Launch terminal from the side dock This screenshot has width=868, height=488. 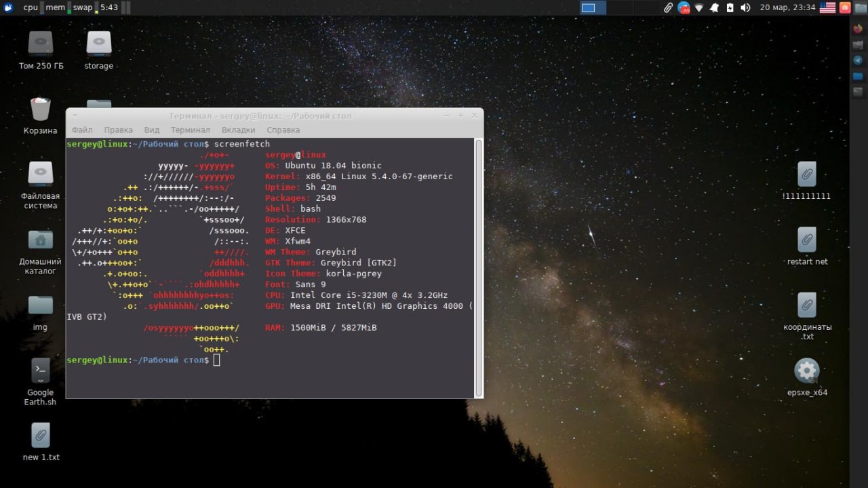(x=858, y=91)
